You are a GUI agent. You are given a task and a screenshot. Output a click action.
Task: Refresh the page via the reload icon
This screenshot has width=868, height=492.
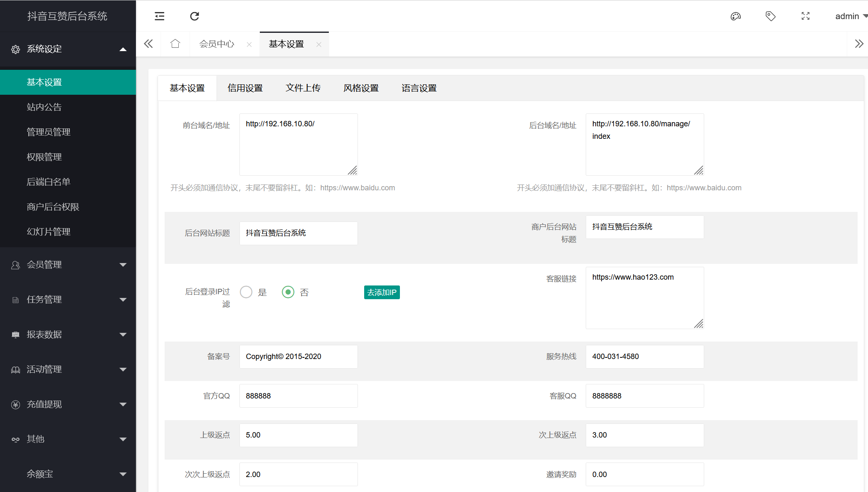[x=195, y=16]
